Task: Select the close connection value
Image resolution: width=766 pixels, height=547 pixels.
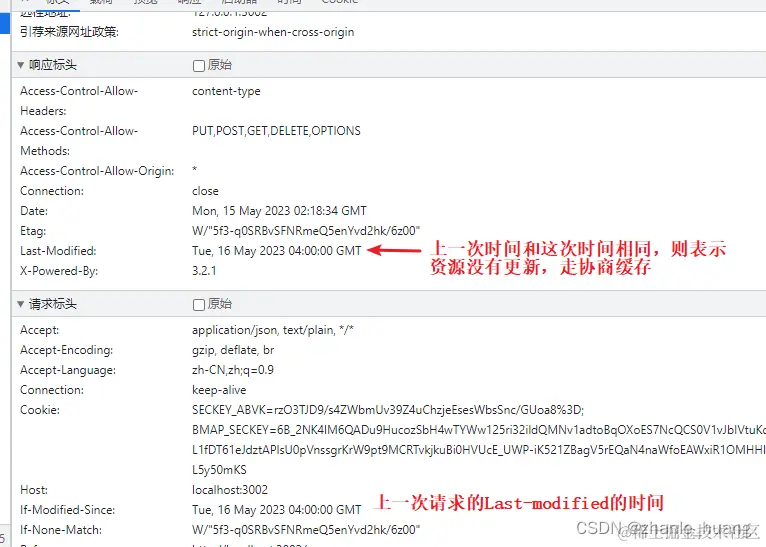Action: tap(205, 191)
